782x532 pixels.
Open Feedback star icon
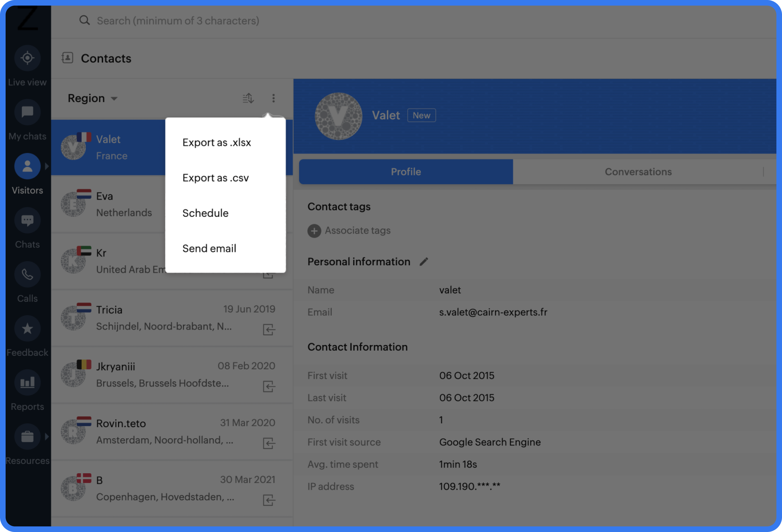pos(27,328)
